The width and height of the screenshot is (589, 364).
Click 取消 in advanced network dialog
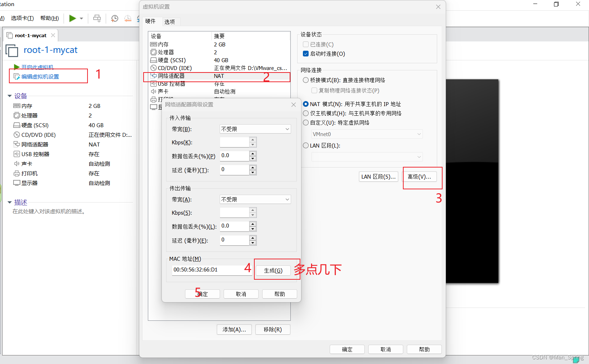coord(241,294)
